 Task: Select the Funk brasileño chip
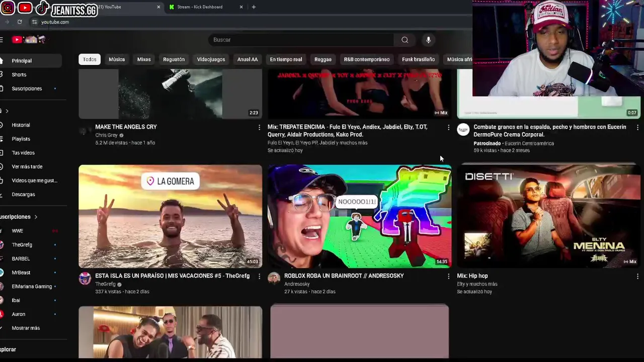(x=418, y=59)
